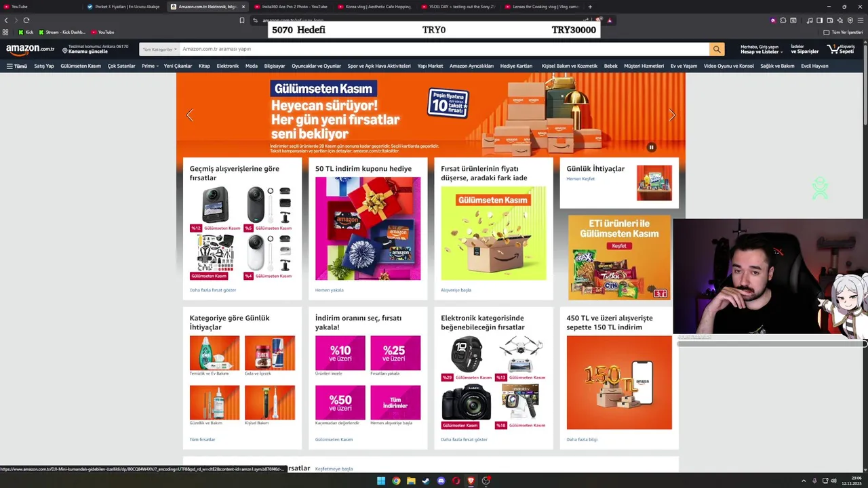The width and height of the screenshot is (868, 488).
Task: Open the shopping cart (Alışveriş Sepeti)
Action: point(841,49)
